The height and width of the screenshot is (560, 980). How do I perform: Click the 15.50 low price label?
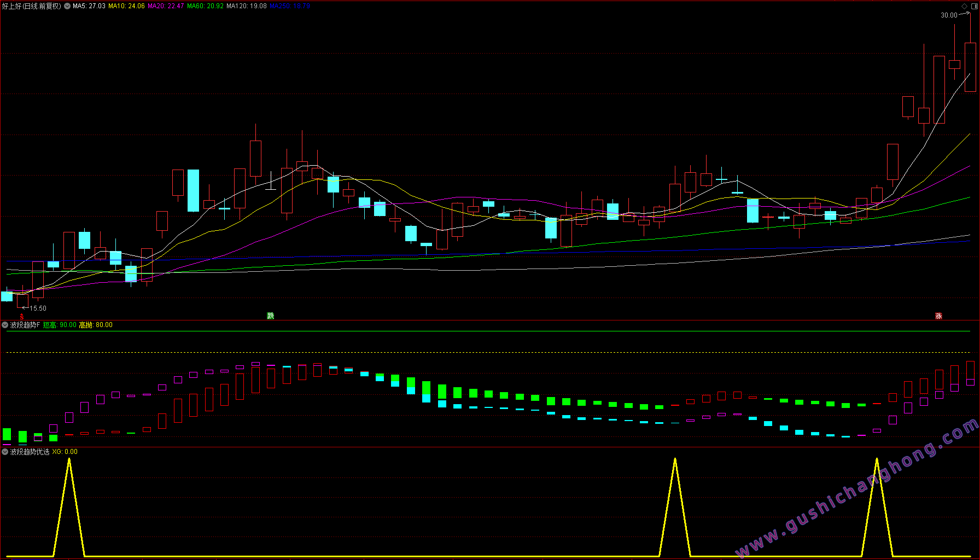38,308
